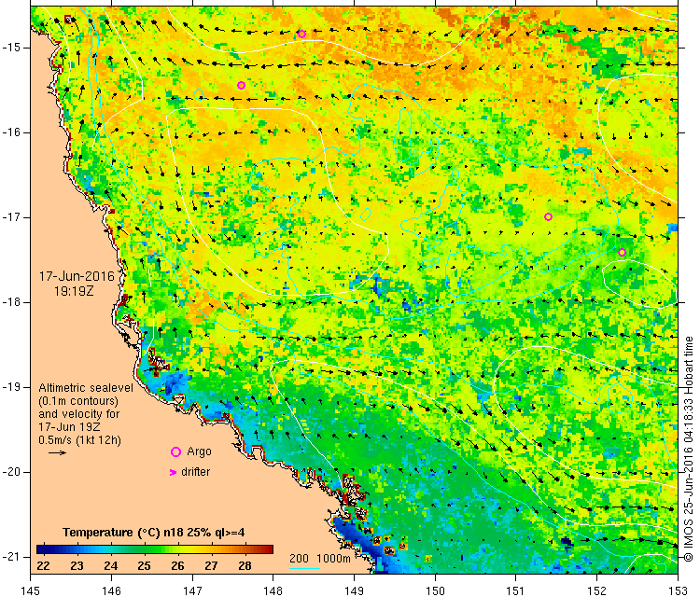This screenshot has width=700, height=597.
Task: Click the magenta drifter symbol in the legend
Action: [174, 472]
